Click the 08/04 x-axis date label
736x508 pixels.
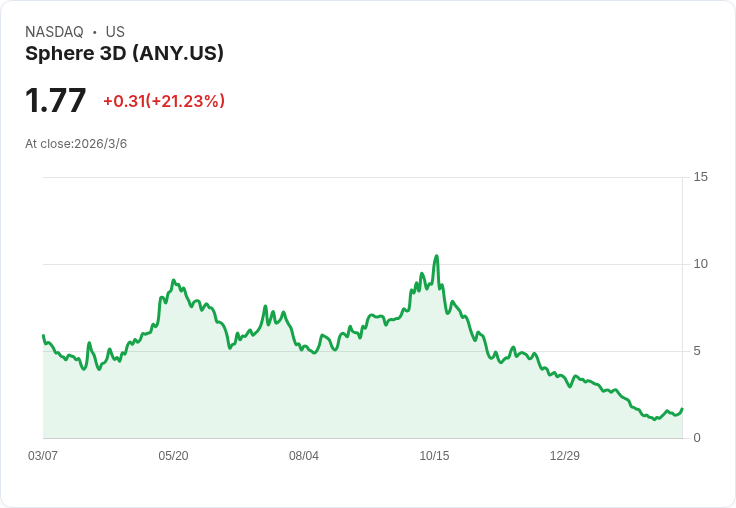(x=304, y=456)
